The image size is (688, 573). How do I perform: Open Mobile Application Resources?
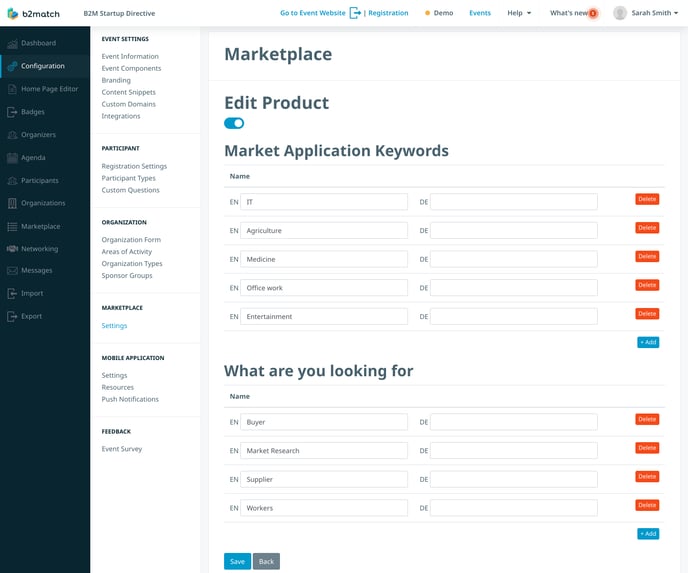pos(118,387)
